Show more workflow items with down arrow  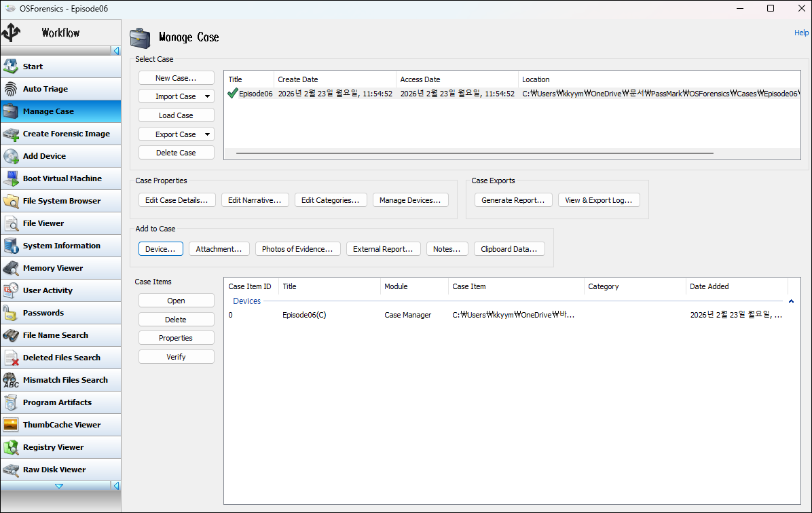pos(59,486)
